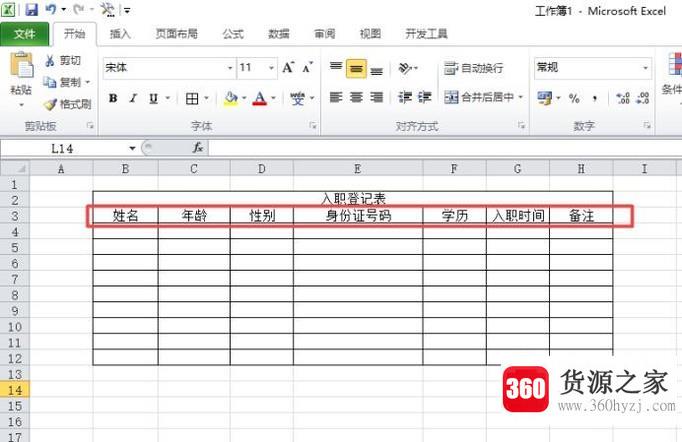Click Increase Font Size icon
Viewport: 682px width, 442px height.
288,68
